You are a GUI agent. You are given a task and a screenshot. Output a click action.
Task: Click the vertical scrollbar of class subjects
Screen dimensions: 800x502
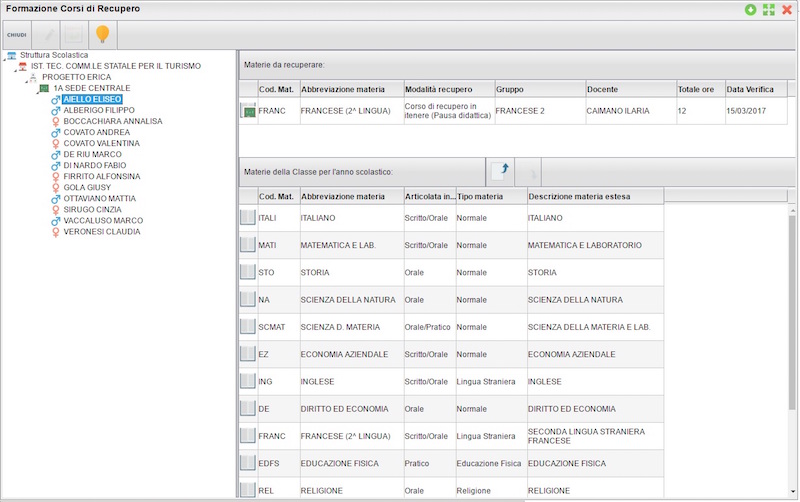(x=792, y=314)
